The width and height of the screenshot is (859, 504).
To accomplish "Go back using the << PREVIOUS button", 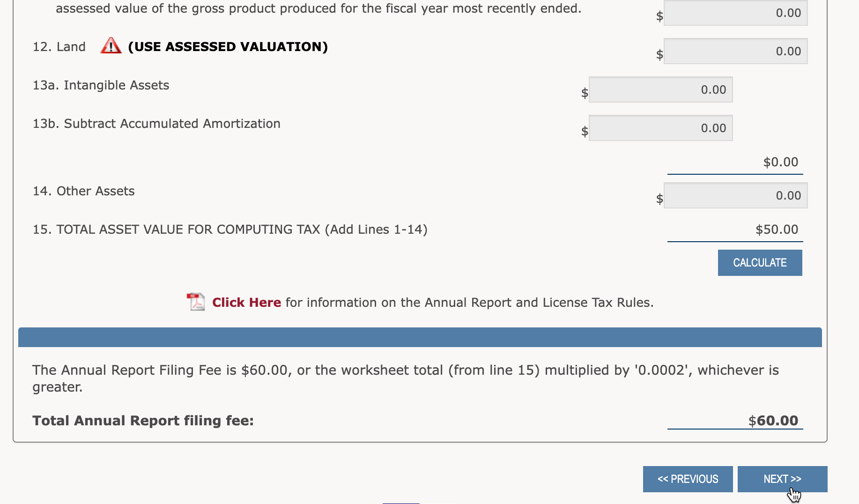I will (688, 479).
